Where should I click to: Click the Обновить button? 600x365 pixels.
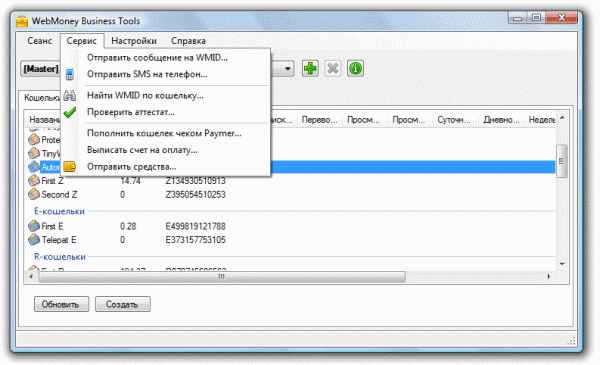click(x=61, y=304)
